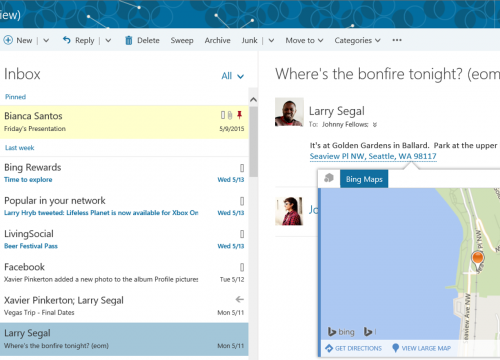Screen dimensions: 500x360
Task: Toggle the flag box on Facebook email
Action: [242, 267]
